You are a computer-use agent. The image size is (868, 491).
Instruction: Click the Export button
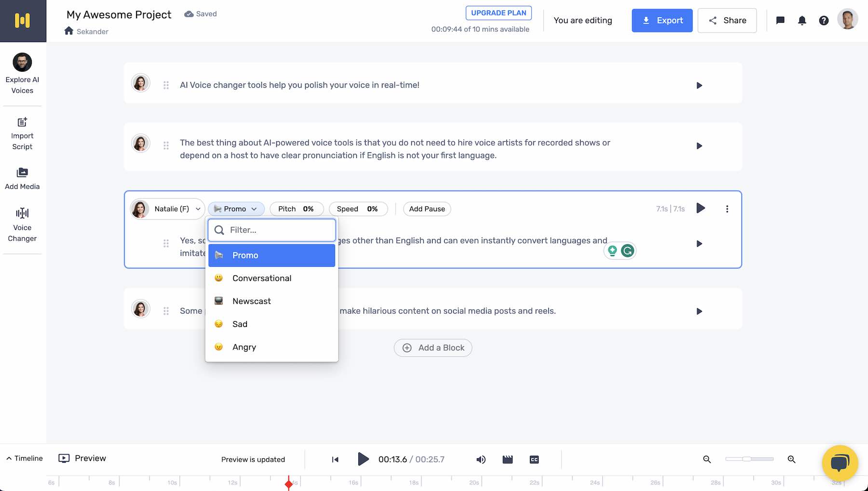tap(662, 20)
